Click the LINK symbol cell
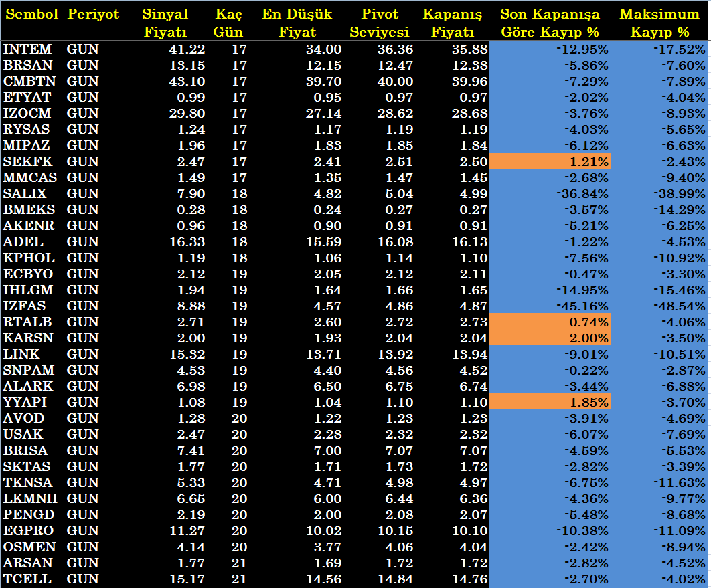This screenshot has width=711, height=588. [x=21, y=355]
